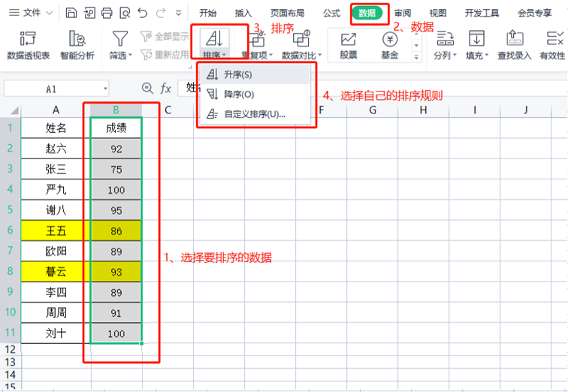
Task: Redo the last action
Action: tap(161, 14)
